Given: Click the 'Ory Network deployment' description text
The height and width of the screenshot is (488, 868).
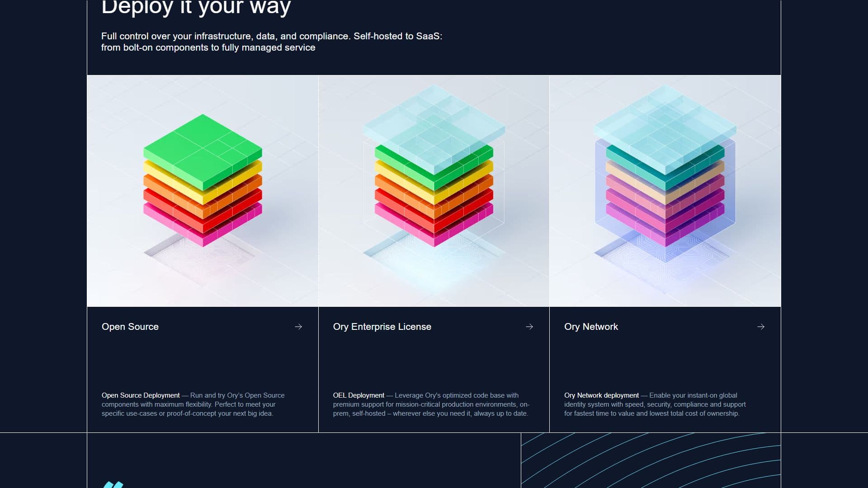Looking at the screenshot, I should (655, 404).
